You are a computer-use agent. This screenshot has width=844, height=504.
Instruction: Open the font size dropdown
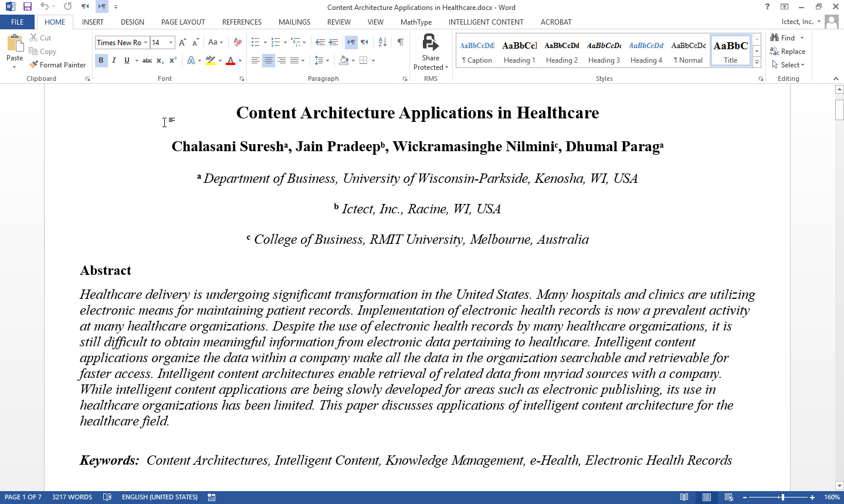tap(171, 43)
